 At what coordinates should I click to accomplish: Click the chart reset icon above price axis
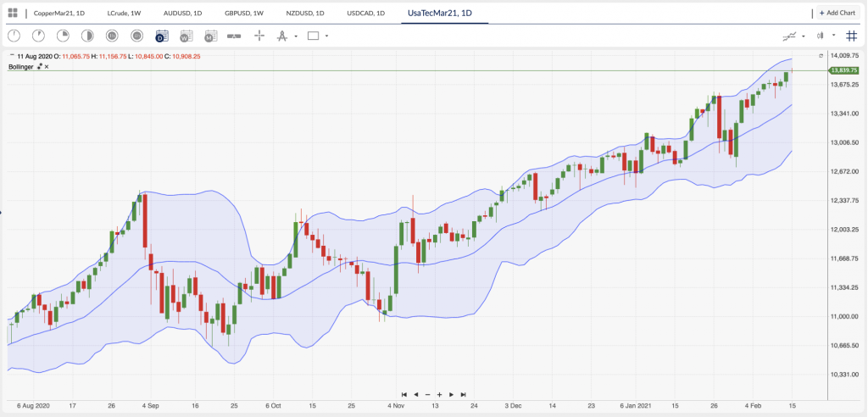(x=821, y=55)
